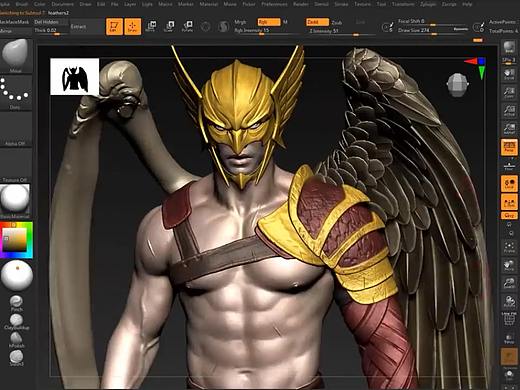Toggle the M material mode button

(x=285, y=22)
